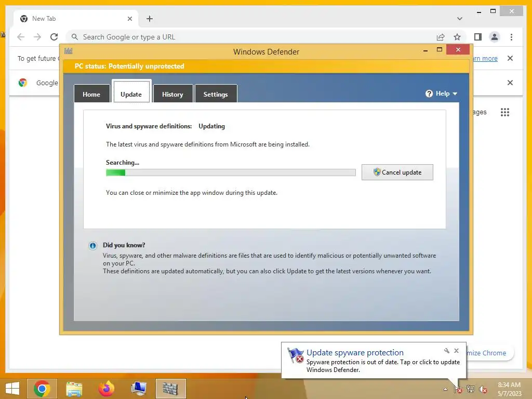The height and width of the screenshot is (399, 532).
Task: Click the Customize Chrome button
Action: tap(490, 353)
